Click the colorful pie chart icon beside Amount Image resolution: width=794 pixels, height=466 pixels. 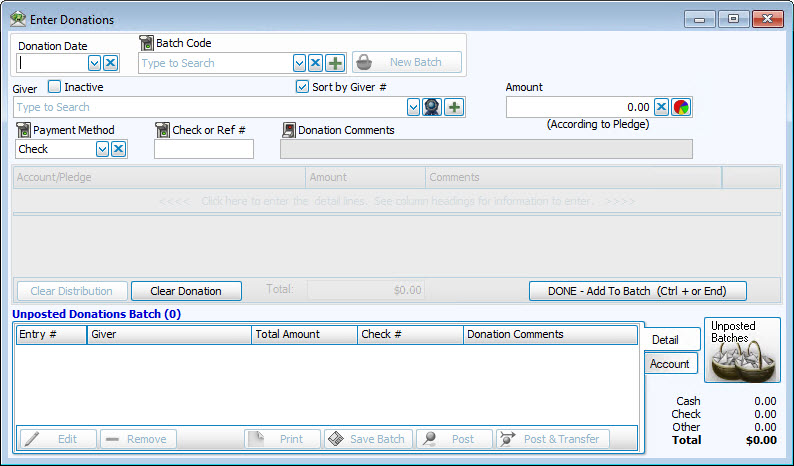(681, 107)
